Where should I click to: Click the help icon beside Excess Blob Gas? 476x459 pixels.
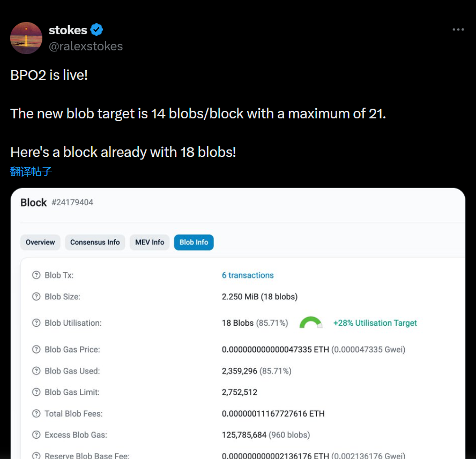[36, 435]
